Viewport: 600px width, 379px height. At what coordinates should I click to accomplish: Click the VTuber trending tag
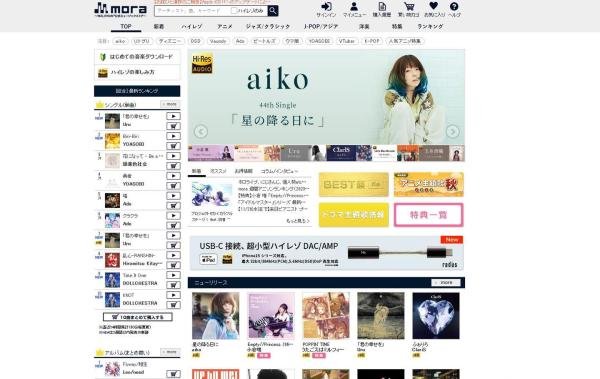coord(347,41)
